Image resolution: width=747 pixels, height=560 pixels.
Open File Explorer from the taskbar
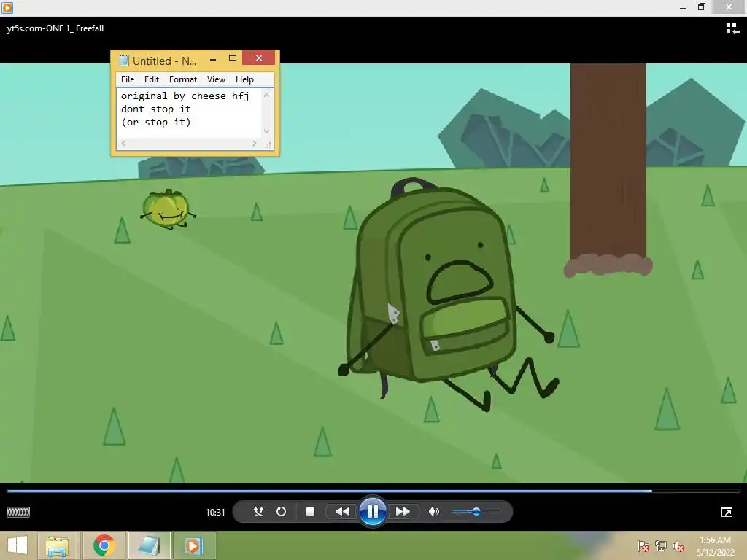57,545
